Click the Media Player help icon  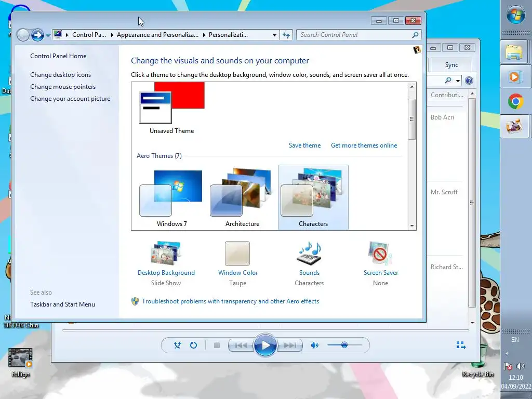point(469,81)
